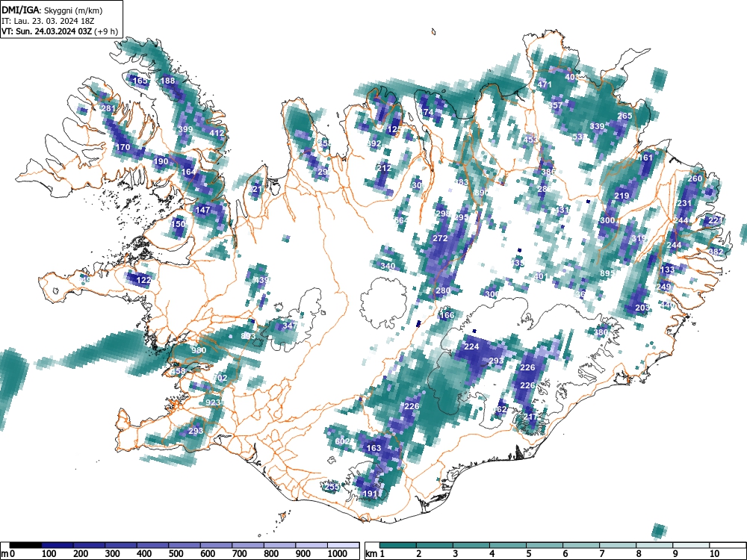Click the visibility value '702' on the map

pos(220,378)
